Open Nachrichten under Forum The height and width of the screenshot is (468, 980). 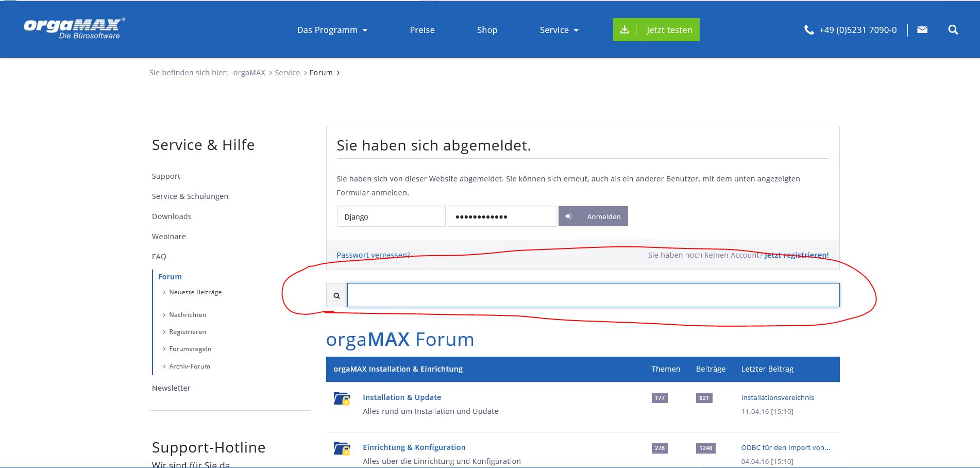click(x=188, y=315)
